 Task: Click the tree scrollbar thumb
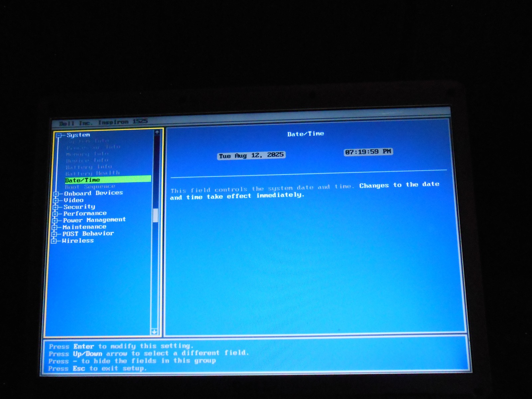(x=155, y=215)
